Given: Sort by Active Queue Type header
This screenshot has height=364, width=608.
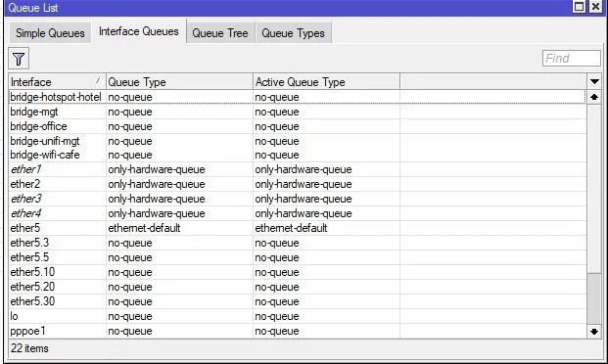Looking at the screenshot, I should (326, 82).
